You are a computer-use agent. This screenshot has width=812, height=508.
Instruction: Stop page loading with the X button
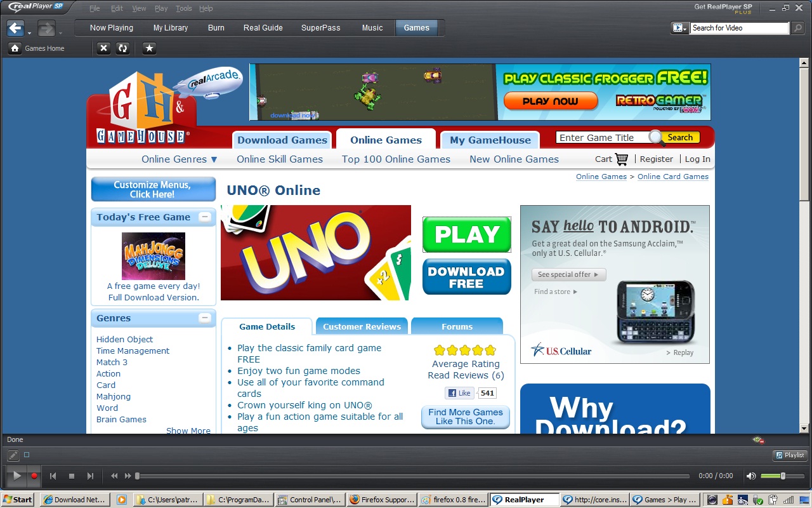tap(104, 48)
